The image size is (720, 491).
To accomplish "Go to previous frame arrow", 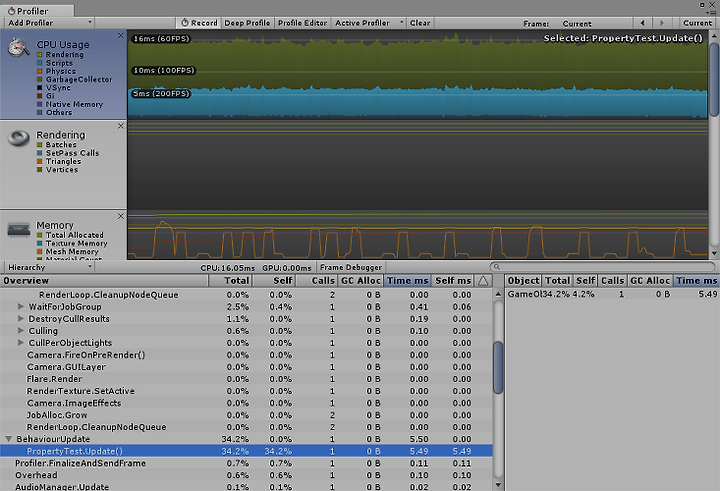I will (x=643, y=23).
